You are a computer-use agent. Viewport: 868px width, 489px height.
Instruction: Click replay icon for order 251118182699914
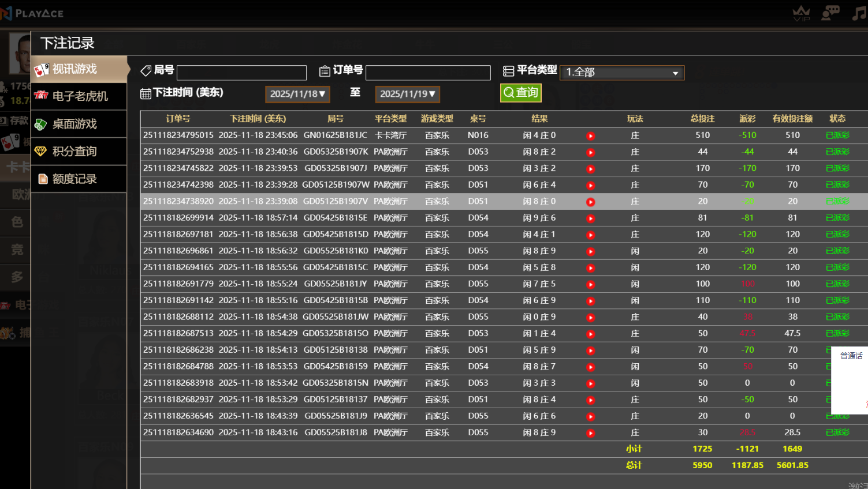click(590, 218)
